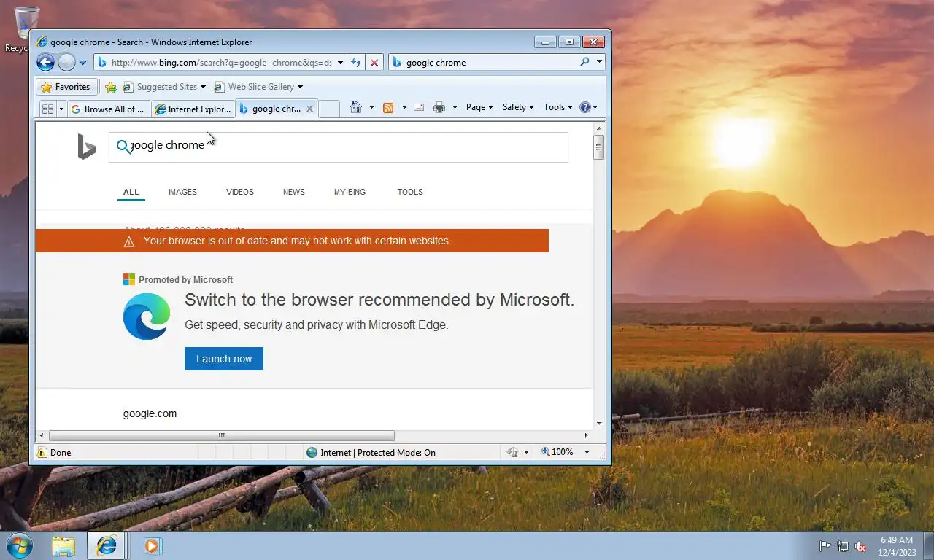Select the MY BING tab
Viewport: 934px width, 560px height.
[x=350, y=192]
